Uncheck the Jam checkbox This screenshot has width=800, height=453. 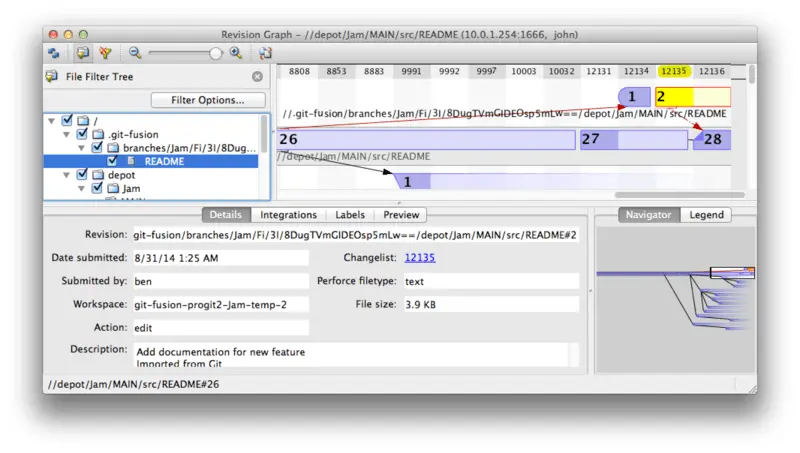coord(97,188)
